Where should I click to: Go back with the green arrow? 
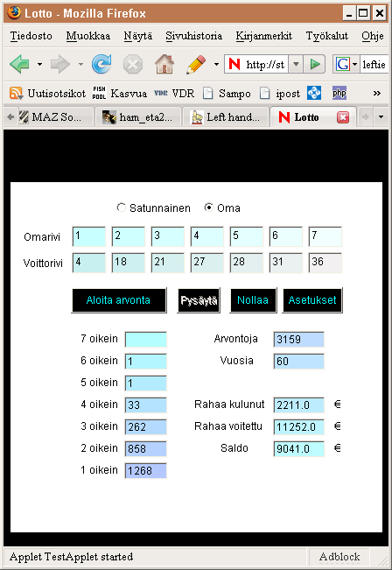point(19,64)
